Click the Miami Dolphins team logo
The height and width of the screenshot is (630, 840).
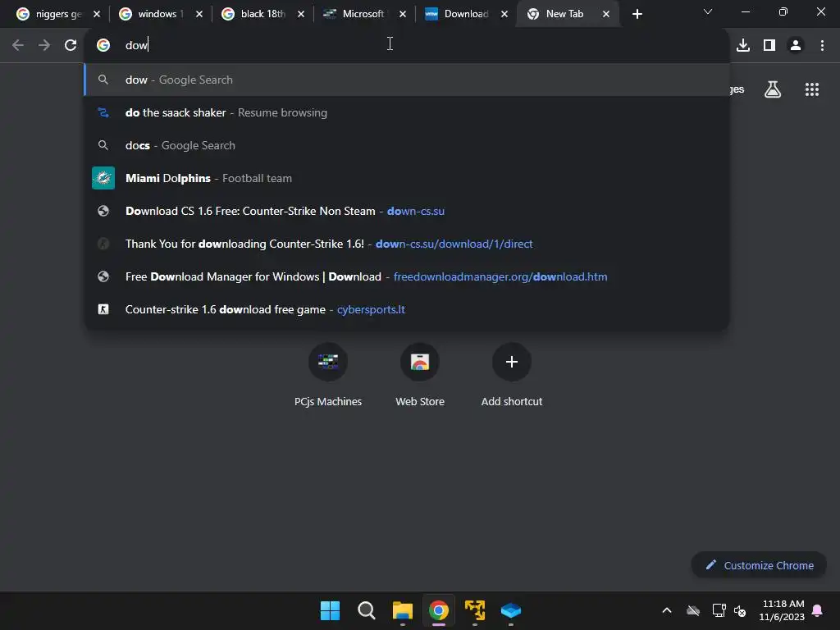coord(103,178)
